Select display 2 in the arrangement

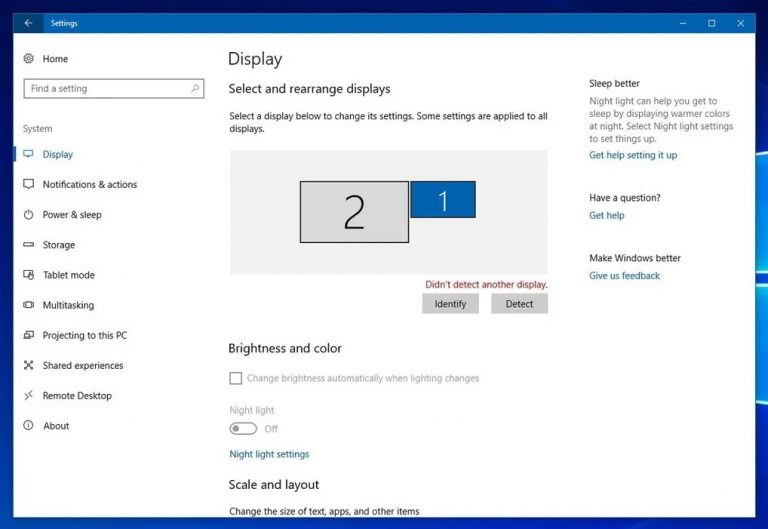pos(354,212)
